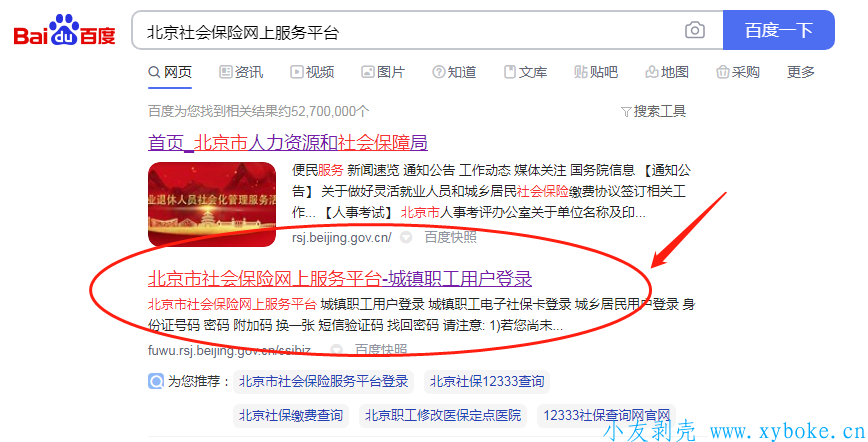The image size is (868, 442).
Task: Expand the 更多 menu
Action: tap(801, 72)
